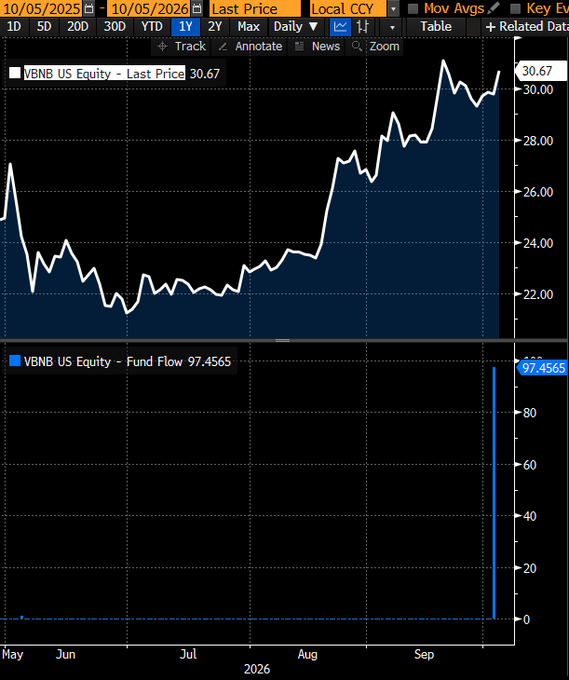Open the chart type dropdown arrow
Viewport: 569px width, 680px height.
pyautogui.click(x=392, y=27)
